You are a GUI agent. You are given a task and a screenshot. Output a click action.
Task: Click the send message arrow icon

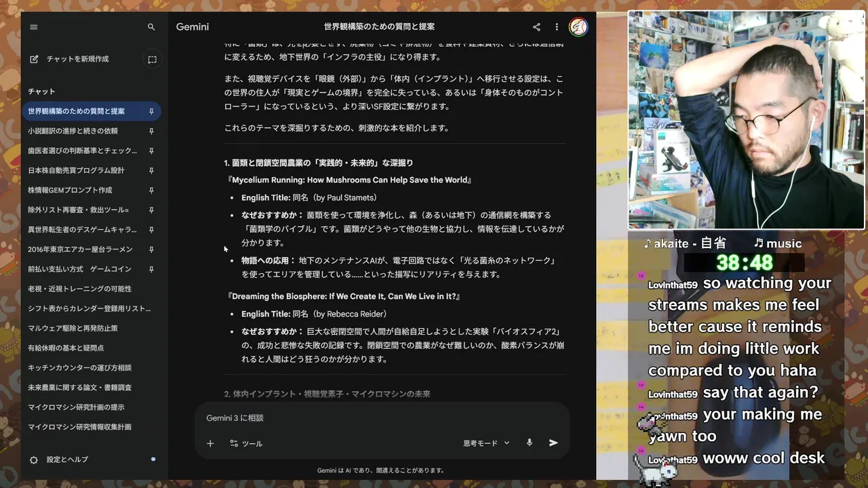[x=553, y=443]
